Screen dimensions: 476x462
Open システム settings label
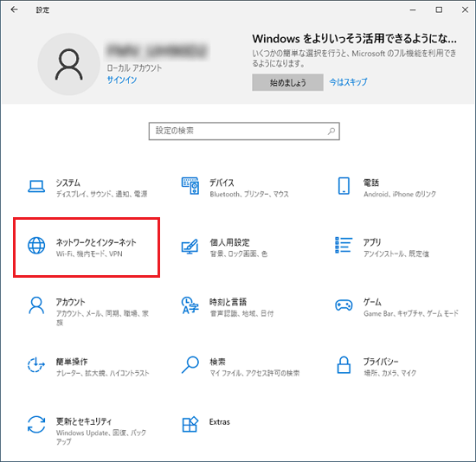click(68, 183)
